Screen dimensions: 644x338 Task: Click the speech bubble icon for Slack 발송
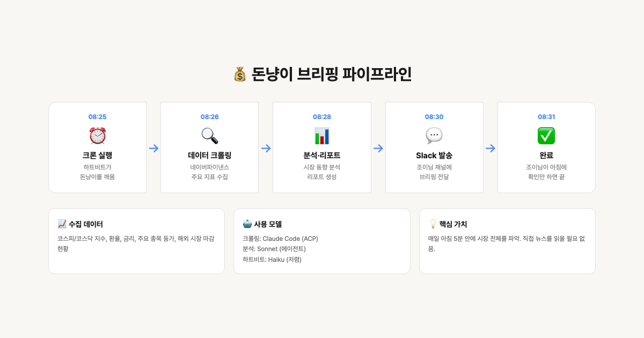pyautogui.click(x=434, y=136)
